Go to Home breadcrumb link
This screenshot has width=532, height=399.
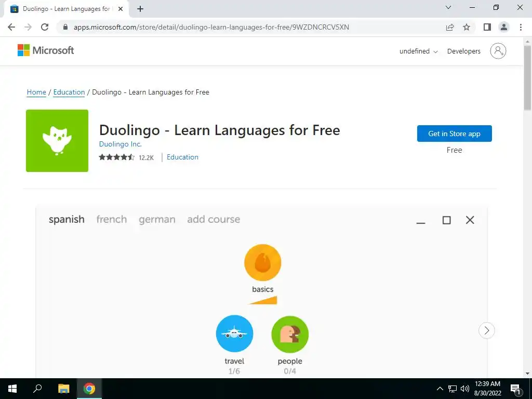[36, 92]
